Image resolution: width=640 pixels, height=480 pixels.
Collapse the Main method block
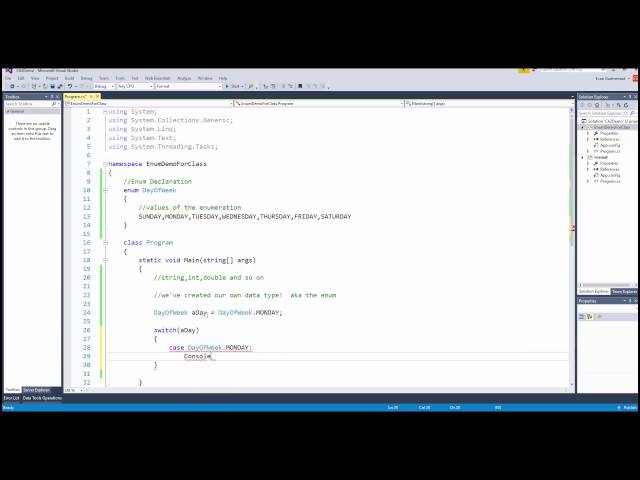click(105, 260)
